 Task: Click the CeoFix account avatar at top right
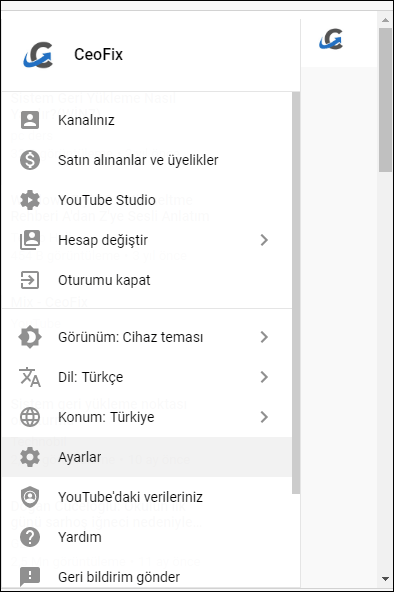pos(331,39)
